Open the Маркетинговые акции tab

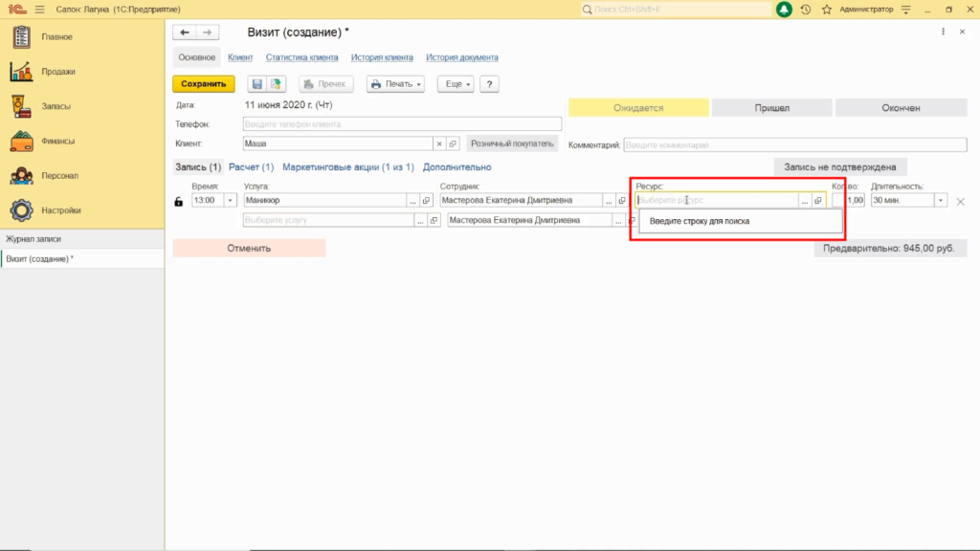click(348, 167)
